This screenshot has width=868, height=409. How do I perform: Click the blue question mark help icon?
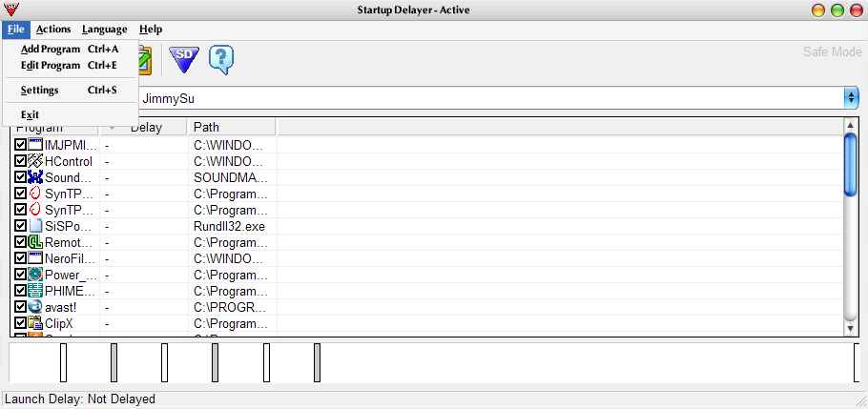point(221,59)
